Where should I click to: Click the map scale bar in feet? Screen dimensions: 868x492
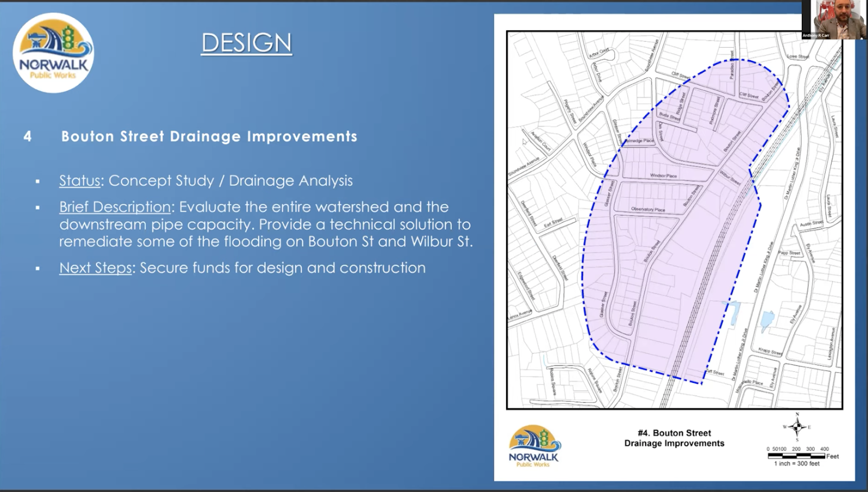(796, 456)
